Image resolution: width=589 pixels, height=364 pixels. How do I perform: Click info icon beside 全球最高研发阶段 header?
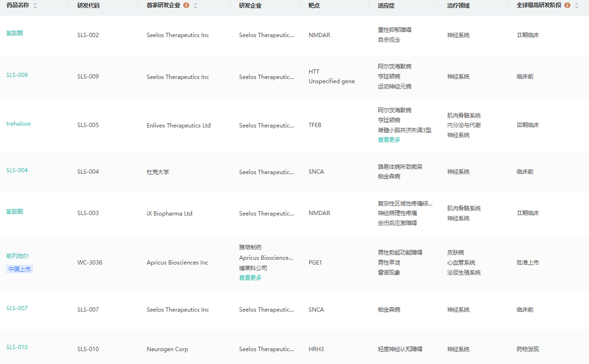point(567,6)
